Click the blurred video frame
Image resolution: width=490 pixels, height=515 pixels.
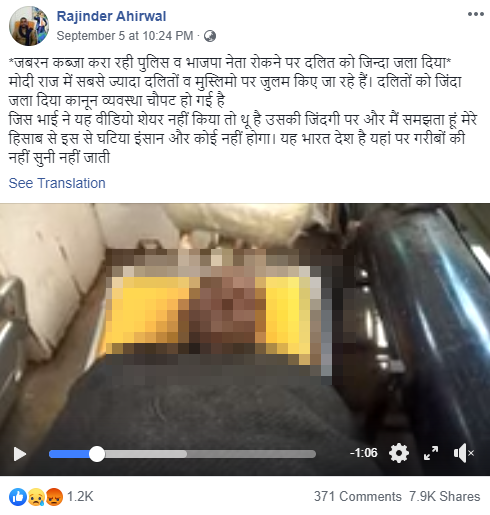[245, 320]
